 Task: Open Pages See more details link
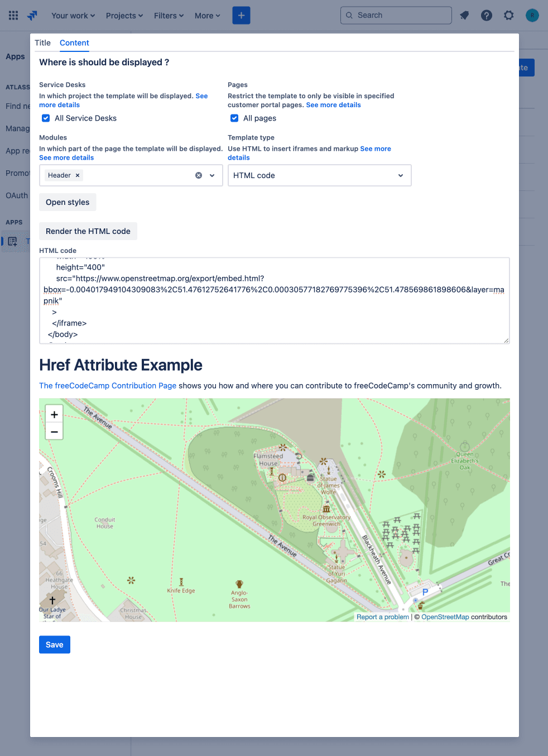[333, 105]
